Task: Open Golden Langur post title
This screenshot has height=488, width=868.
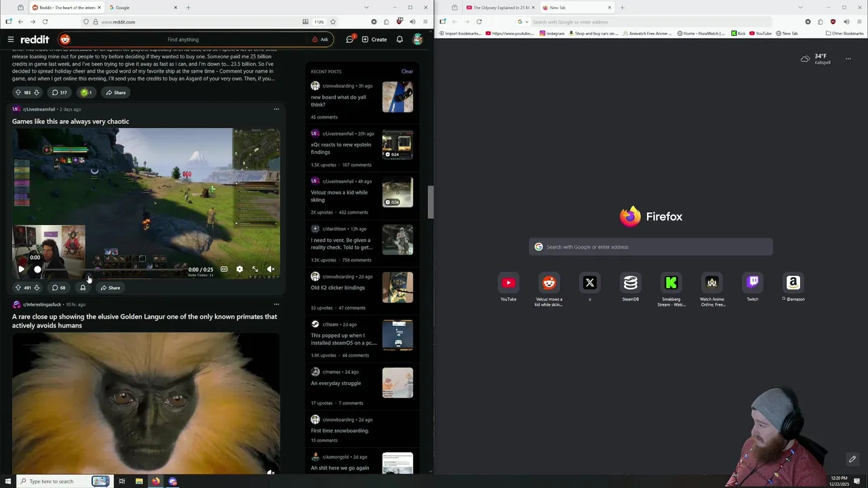Action: [x=144, y=321]
